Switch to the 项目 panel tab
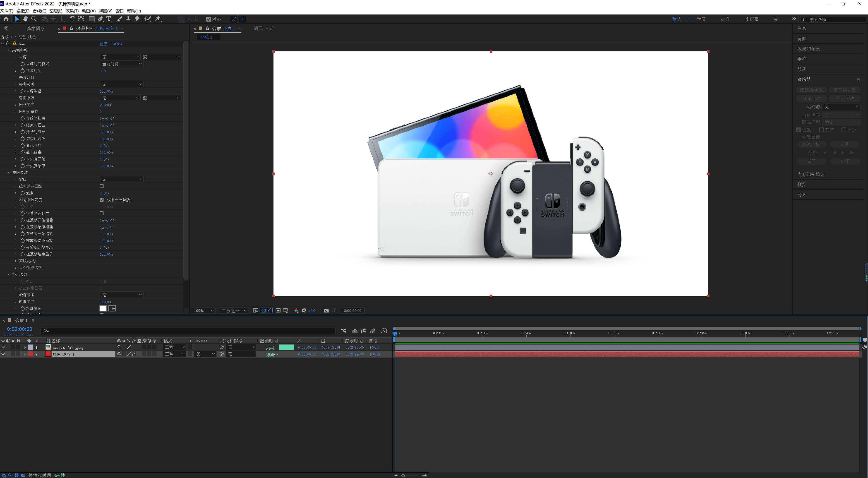This screenshot has width=868, height=478. (8, 28)
